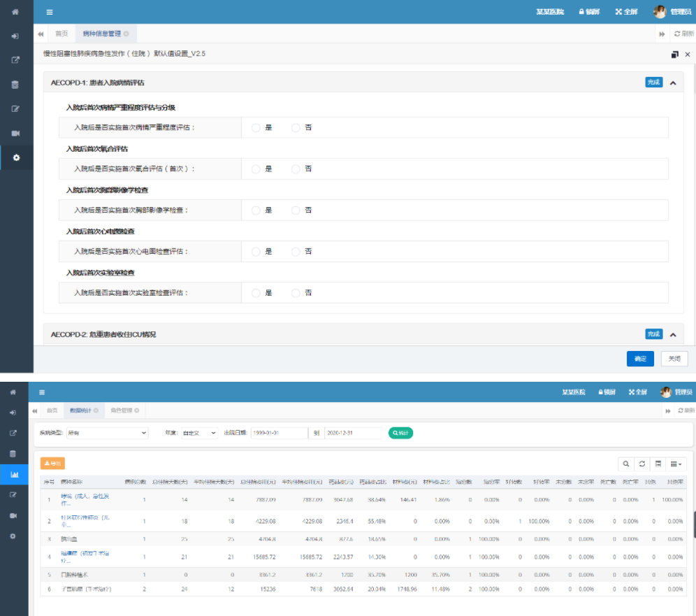Click external-link icon in top window sidebar
The image size is (696, 616).
[x=15, y=60]
